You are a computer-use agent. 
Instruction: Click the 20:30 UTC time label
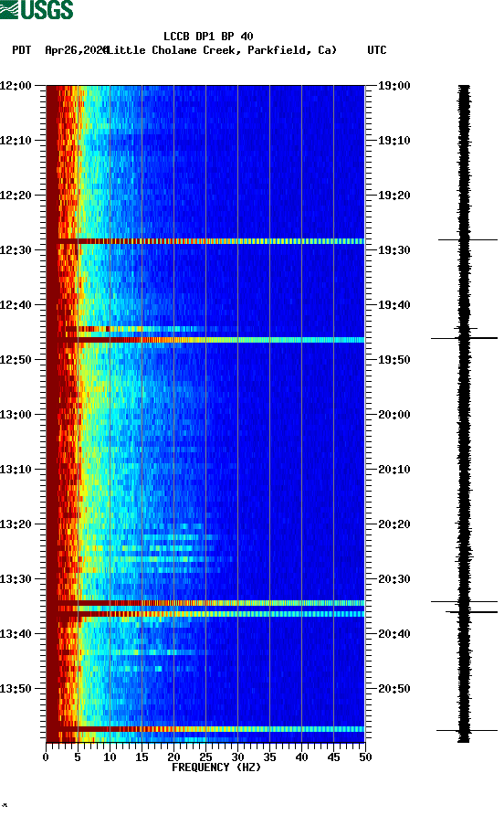[394, 579]
